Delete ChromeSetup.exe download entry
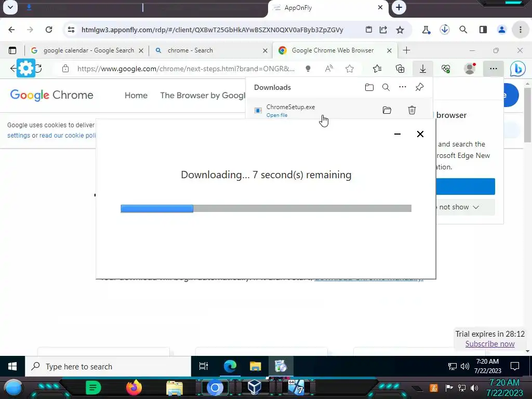Image resolution: width=532 pixels, height=399 pixels. [412, 110]
